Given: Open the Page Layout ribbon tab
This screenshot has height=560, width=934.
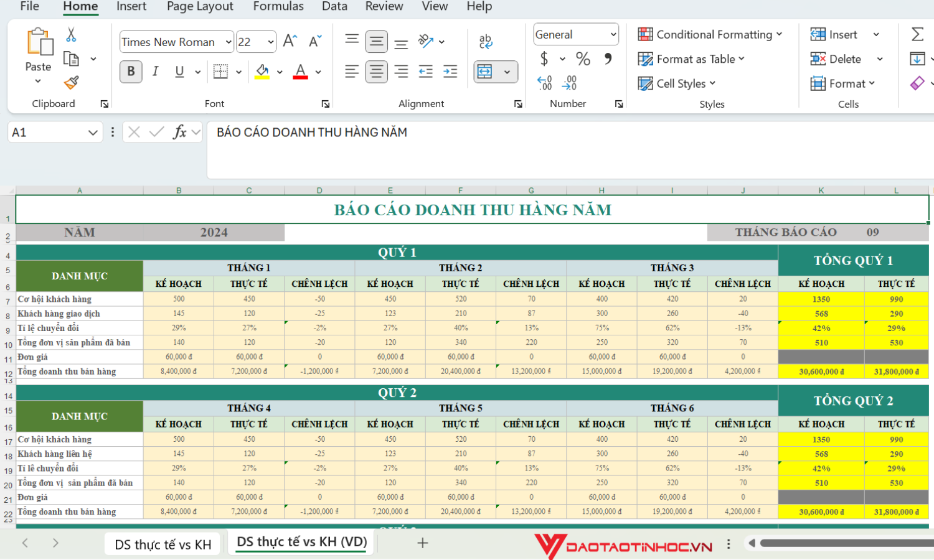Looking at the screenshot, I should (x=200, y=6).
